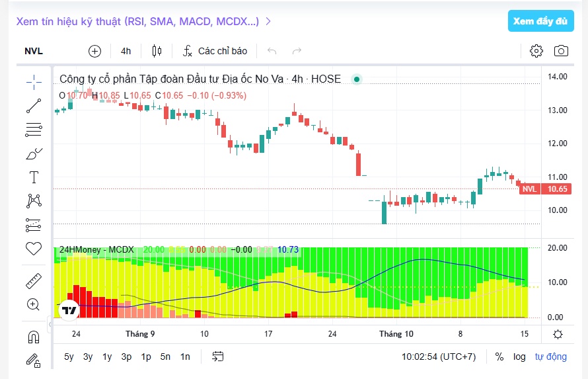Open Xem tín hiệu kỹ thuật link

[x=143, y=21]
